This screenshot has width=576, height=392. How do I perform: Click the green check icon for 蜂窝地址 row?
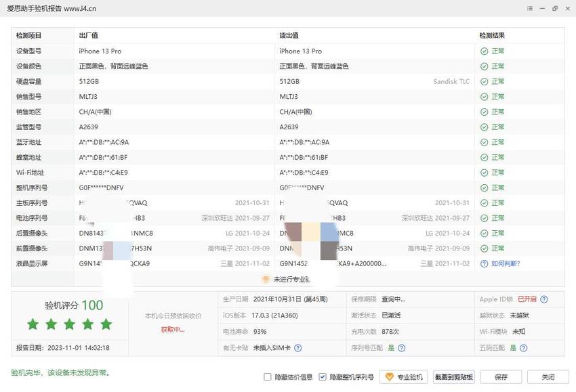[484, 158]
